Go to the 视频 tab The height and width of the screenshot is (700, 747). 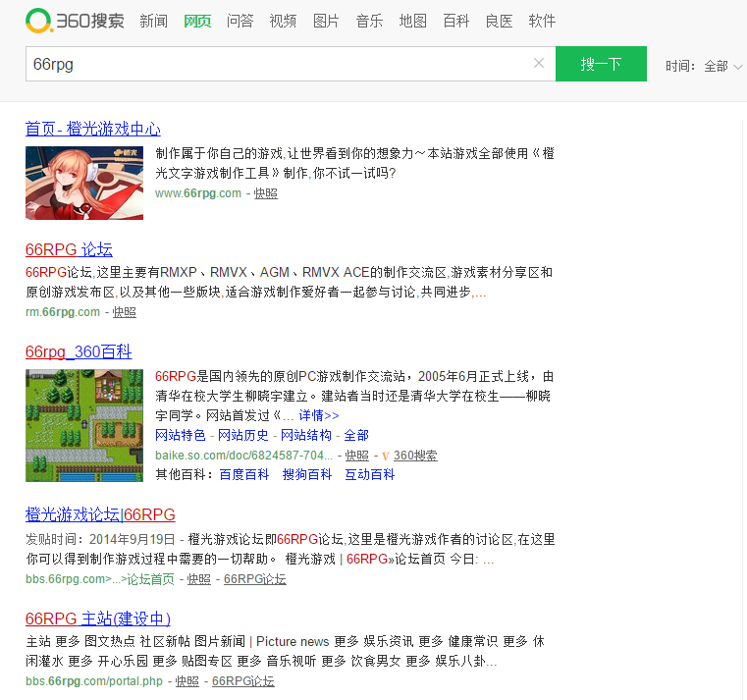click(283, 21)
